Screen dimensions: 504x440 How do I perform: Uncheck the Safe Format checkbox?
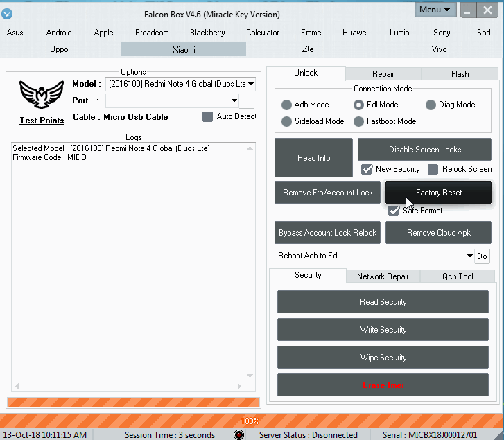click(x=394, y=211)
